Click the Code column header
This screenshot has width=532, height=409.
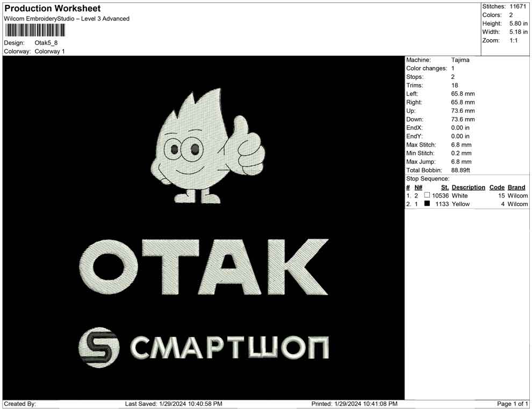tap(497, 187)
